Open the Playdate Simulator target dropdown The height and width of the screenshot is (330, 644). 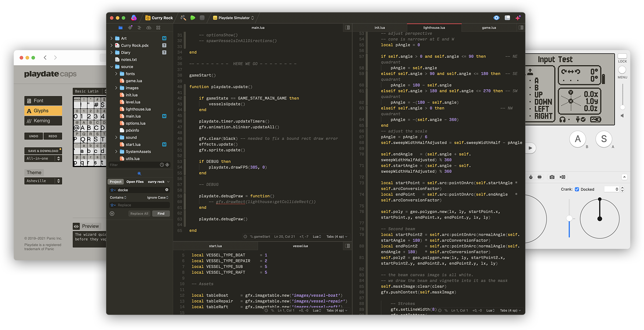(x=234, y=18)
